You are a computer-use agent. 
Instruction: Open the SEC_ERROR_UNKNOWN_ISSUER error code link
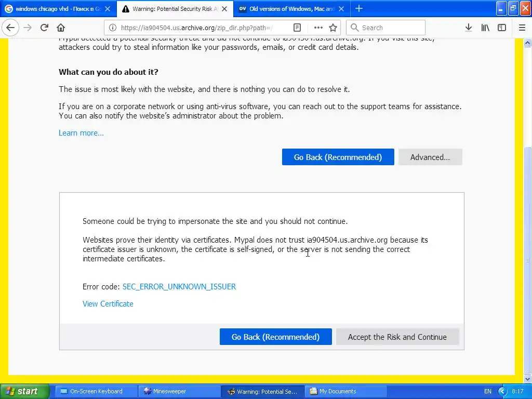[x=179, y=287]
